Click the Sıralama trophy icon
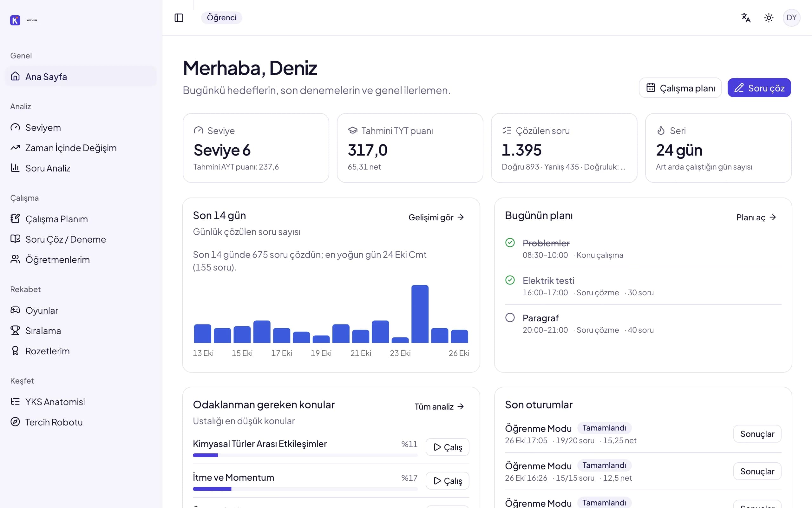Screen dimensions: 812x508 click(15, 331)
